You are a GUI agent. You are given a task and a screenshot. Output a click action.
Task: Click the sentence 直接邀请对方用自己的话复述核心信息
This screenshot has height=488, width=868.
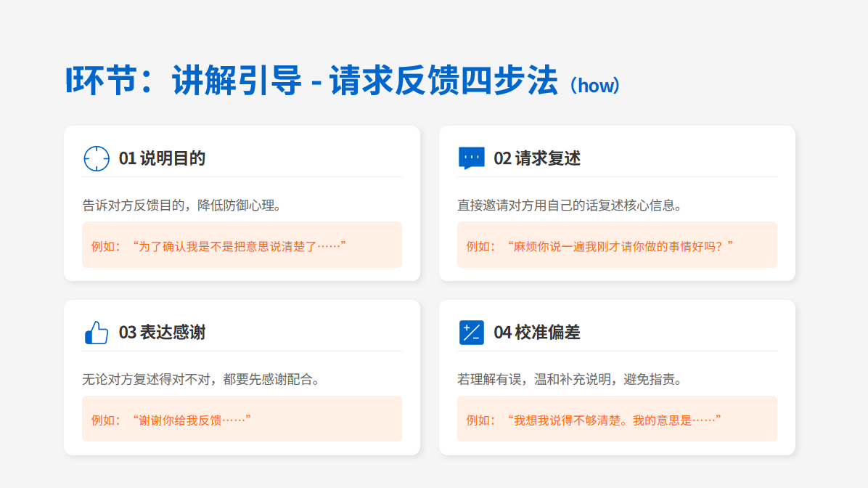(x=570, y=205)
